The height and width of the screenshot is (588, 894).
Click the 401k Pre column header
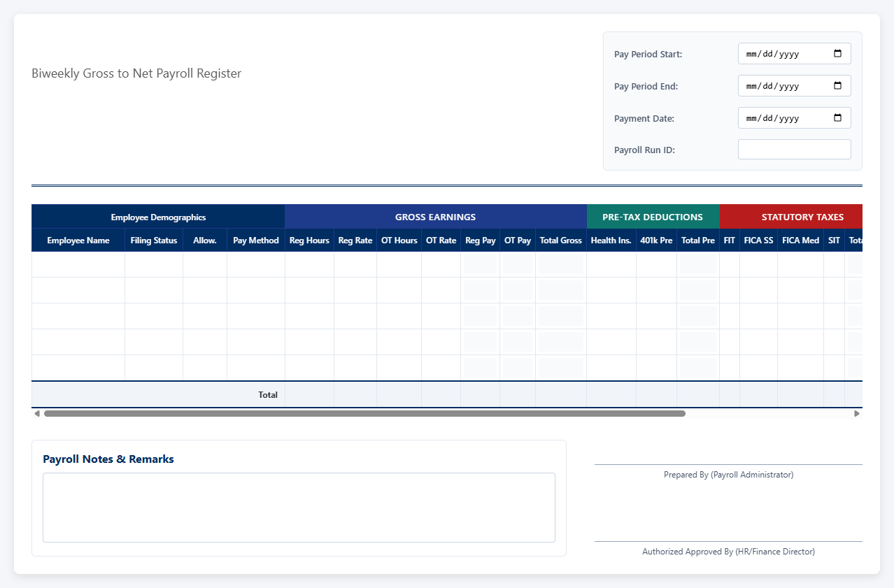click(x=656, y=241)
